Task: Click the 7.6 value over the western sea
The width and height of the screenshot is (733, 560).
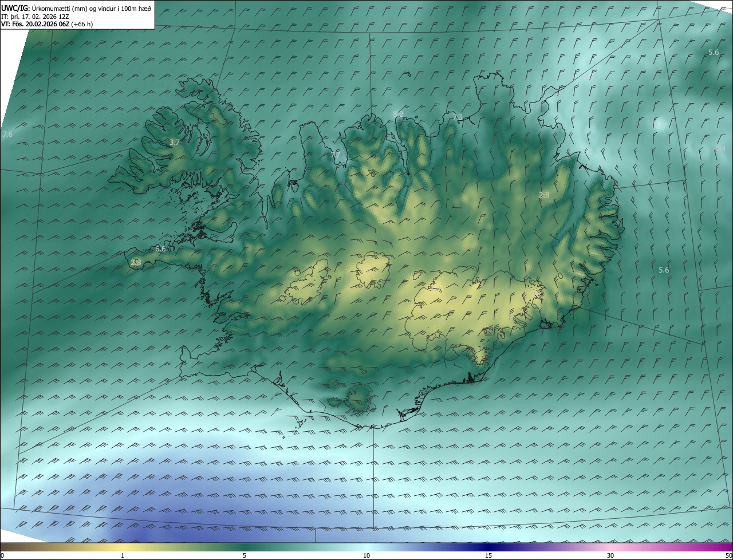Action: 7,134
